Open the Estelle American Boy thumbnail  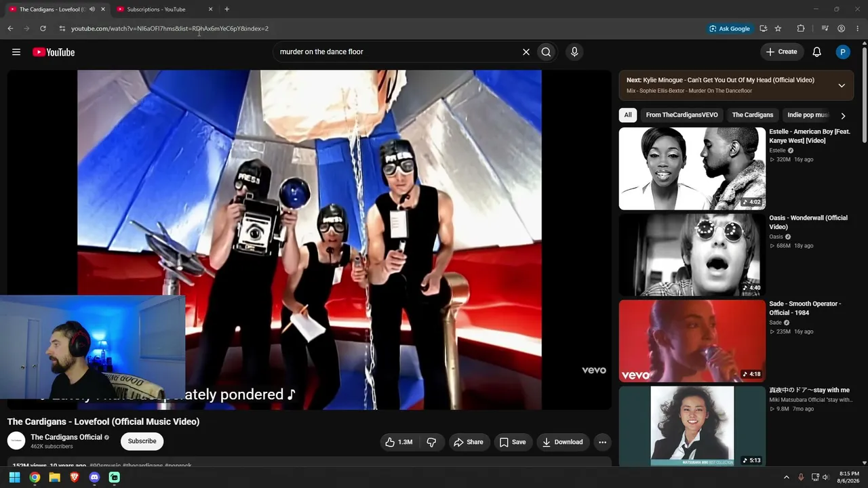(x=692, y=169)
